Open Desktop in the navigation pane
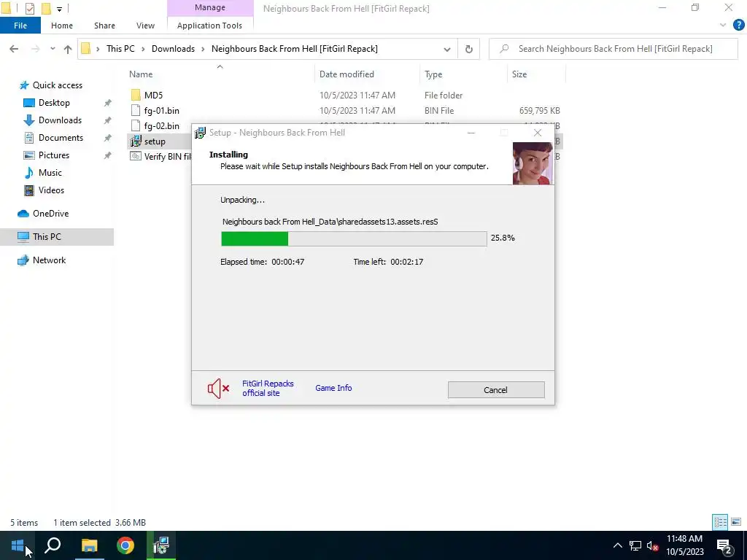 coord(54,103)
